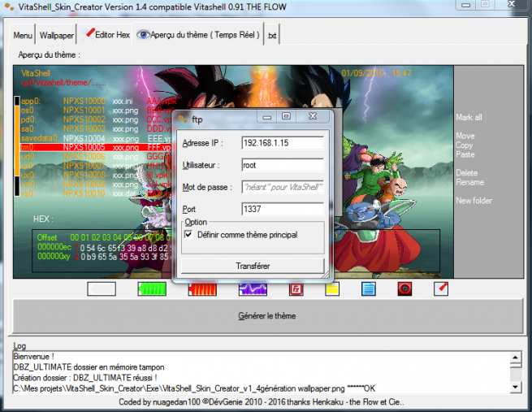Screen dimensions: 532x412
Task: Click the empty white battery icon
Action: pyautogui.click(x=102, y=288)
